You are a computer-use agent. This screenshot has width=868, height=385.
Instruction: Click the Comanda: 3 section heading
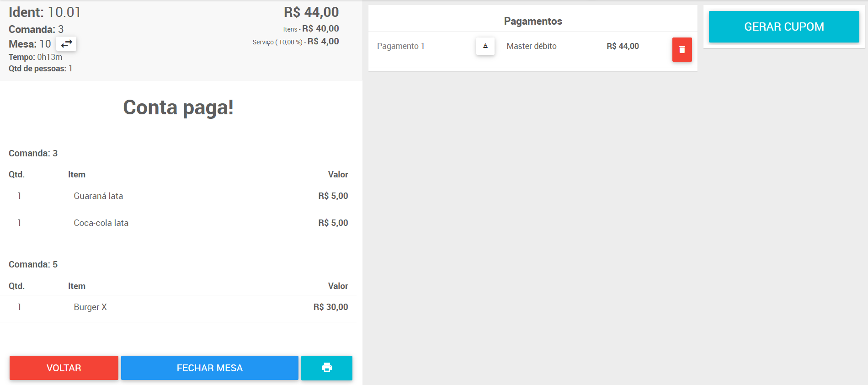pos(33,153)
